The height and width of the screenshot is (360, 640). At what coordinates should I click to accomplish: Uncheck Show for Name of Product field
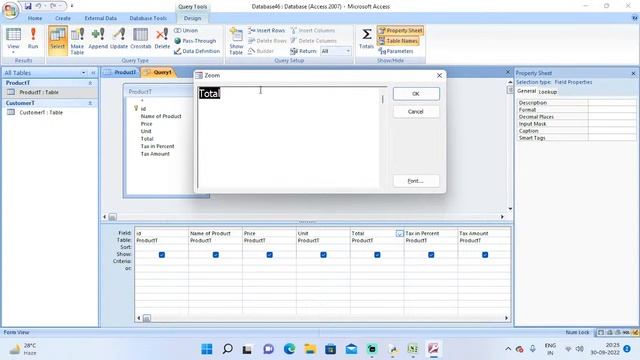click(x=216, y=255)
